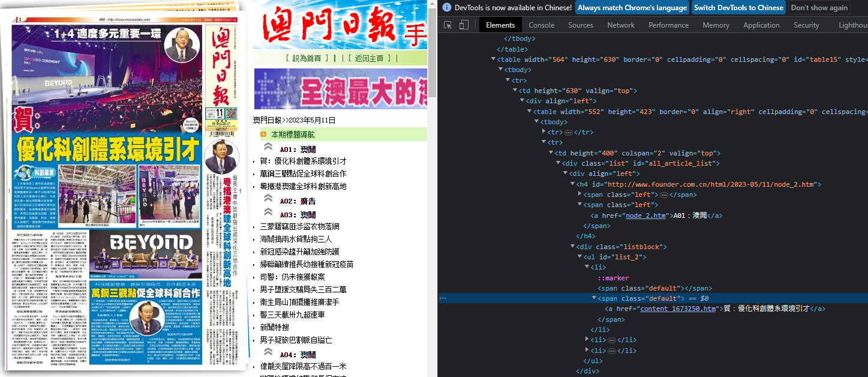Open the Sources tab

click(581, 25)
